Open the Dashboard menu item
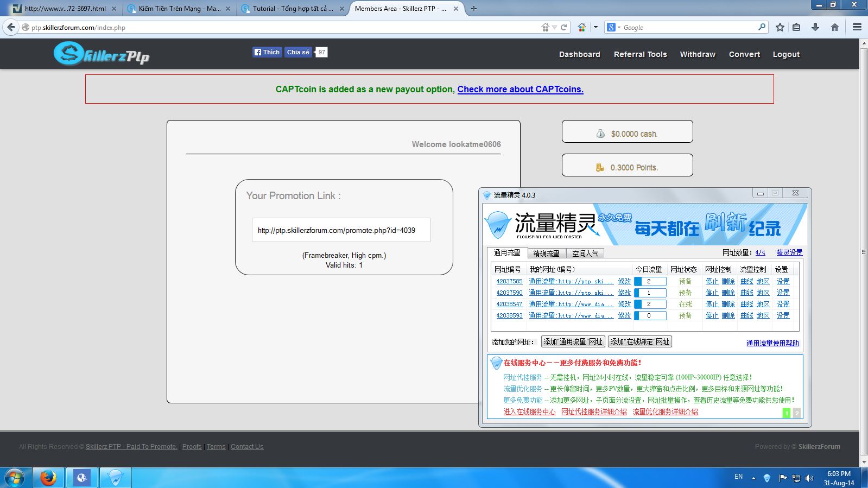The width and height of the screenshot is (868, 488). coord(580,54)
